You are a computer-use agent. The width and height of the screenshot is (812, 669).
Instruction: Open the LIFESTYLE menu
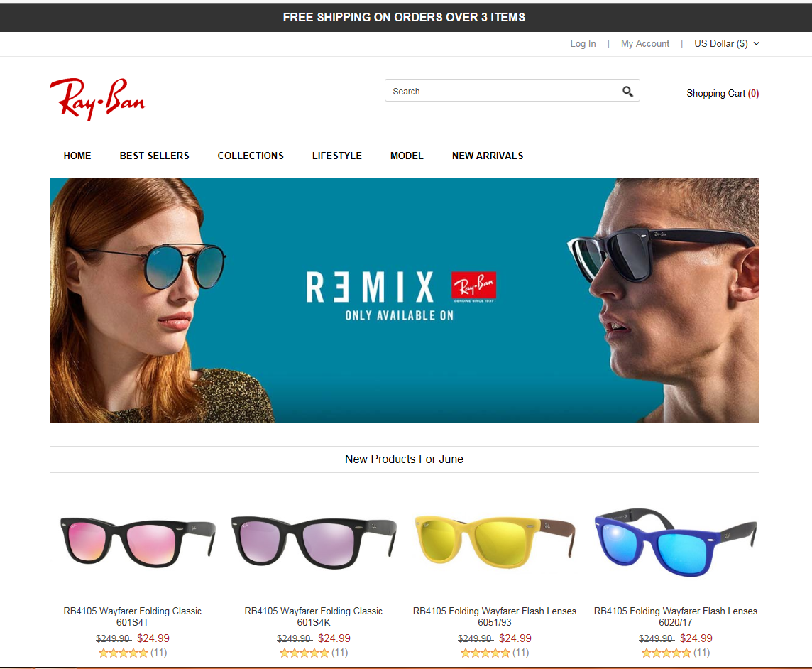pyautogui.click(x=336, y=156)
